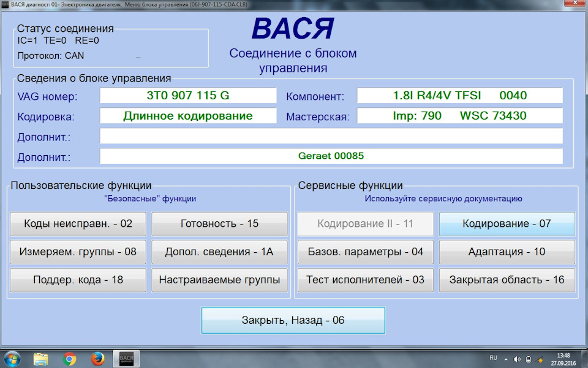Click the Готовность - 15 button
The height and width of the screenshot is (368, 588).
(219, 224)
